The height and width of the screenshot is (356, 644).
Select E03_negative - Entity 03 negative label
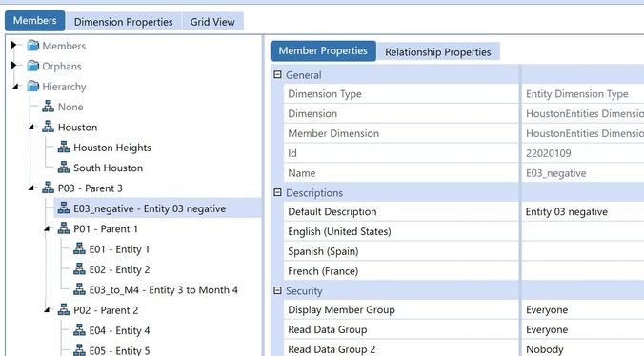coord(150,208)
